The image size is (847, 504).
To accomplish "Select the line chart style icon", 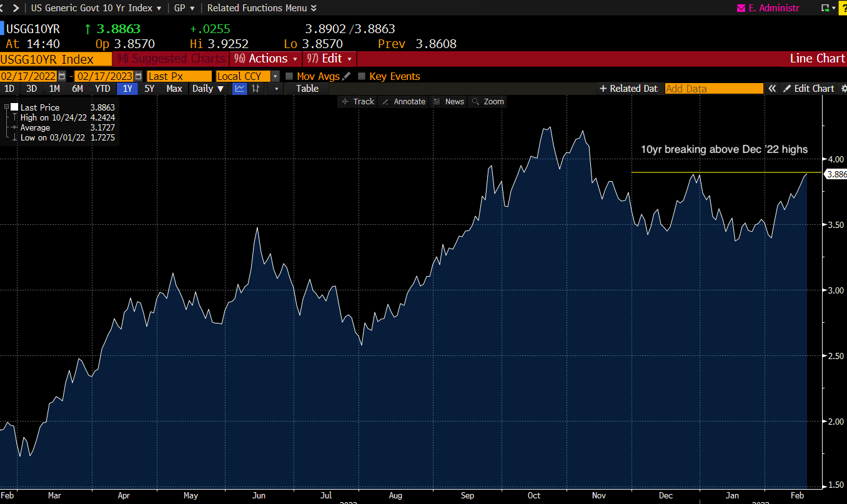I will pyautogui.click(x=239, y=89).
